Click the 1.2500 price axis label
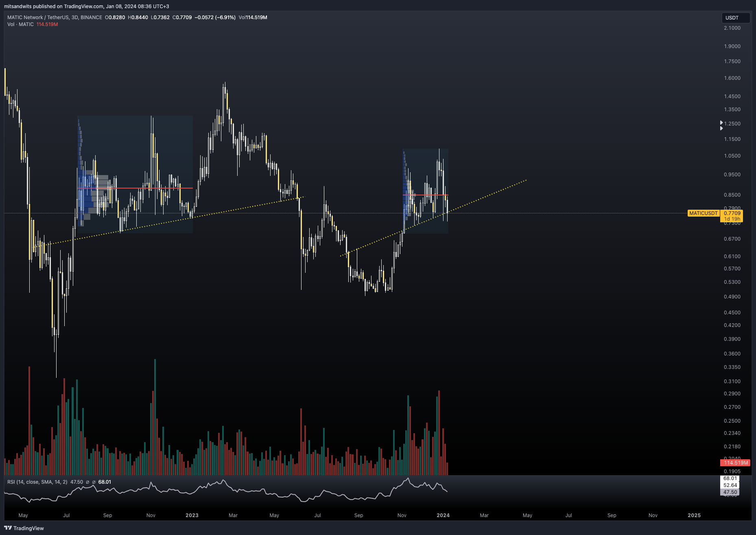 point(732,124)
